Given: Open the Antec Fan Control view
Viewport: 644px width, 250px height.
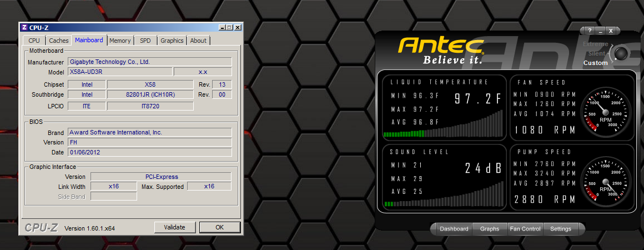Looking at the screenshot, I should coord(525,229).
